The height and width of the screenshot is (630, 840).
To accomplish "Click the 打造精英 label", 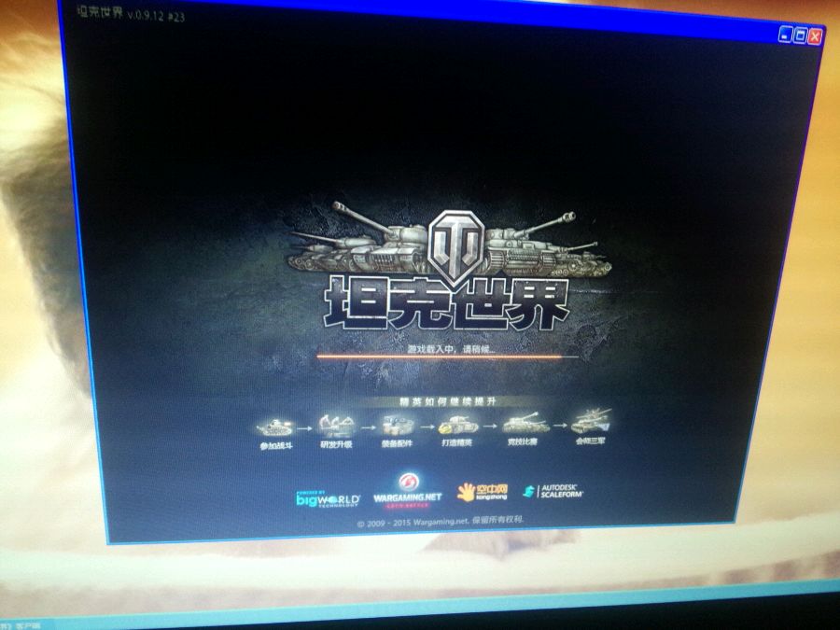I will [457, 443].
